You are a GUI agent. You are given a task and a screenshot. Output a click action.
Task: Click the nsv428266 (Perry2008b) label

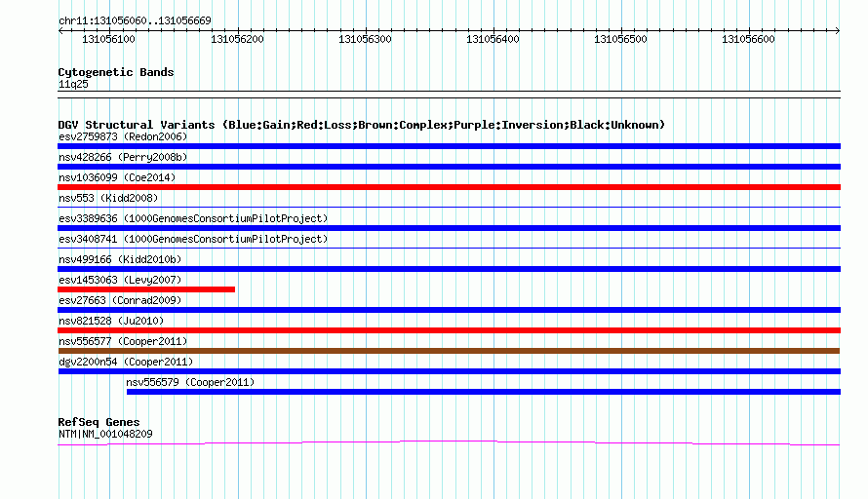click(123, 157)
